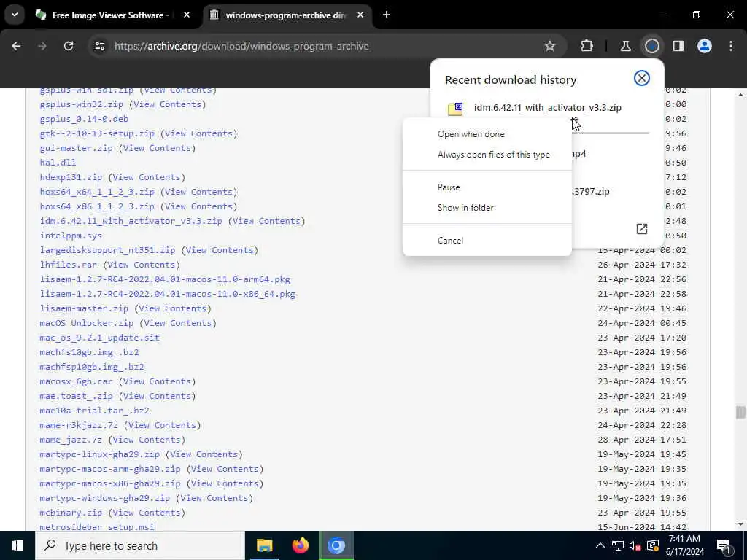Open machfs10gb.img_.bz2 link
Image resolution: width=747 pixels, height=560 pixels.
point(89,352)
